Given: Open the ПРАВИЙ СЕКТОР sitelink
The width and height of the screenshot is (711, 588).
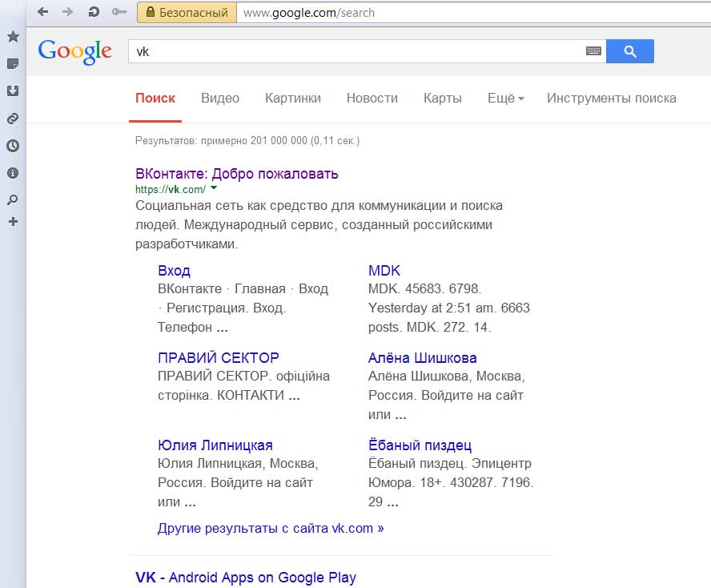Looking at the screenshot, I should tap(219, 357).
